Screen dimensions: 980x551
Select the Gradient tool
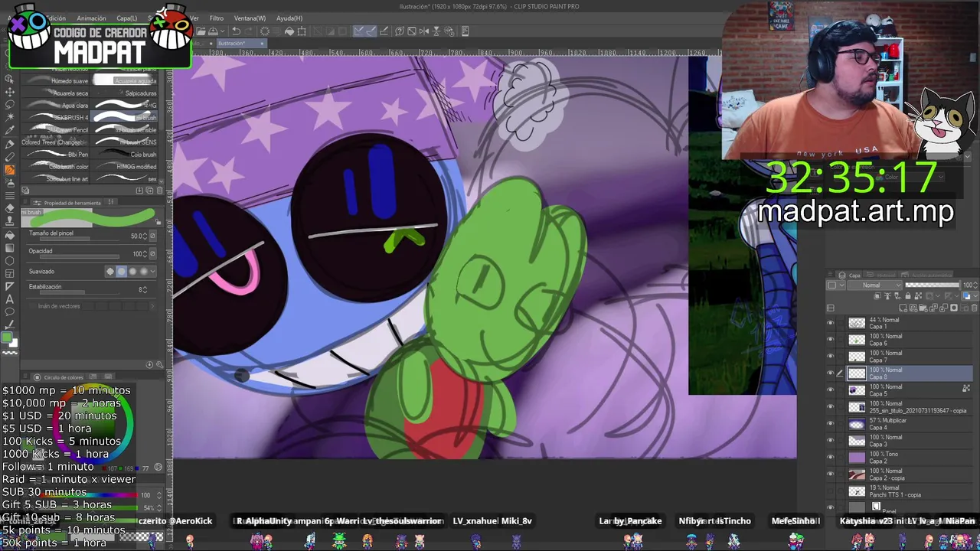pyautogui.click(x=9, y=248)
